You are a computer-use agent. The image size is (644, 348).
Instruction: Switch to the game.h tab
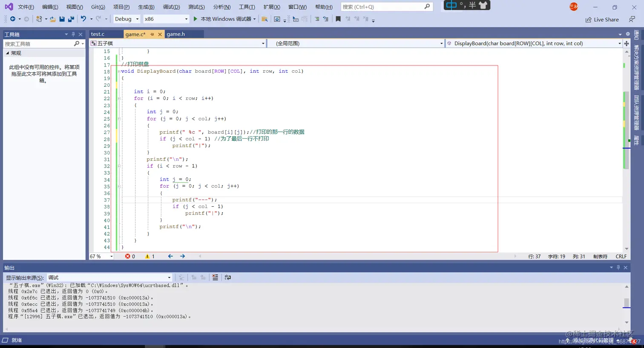coord(175,34)
